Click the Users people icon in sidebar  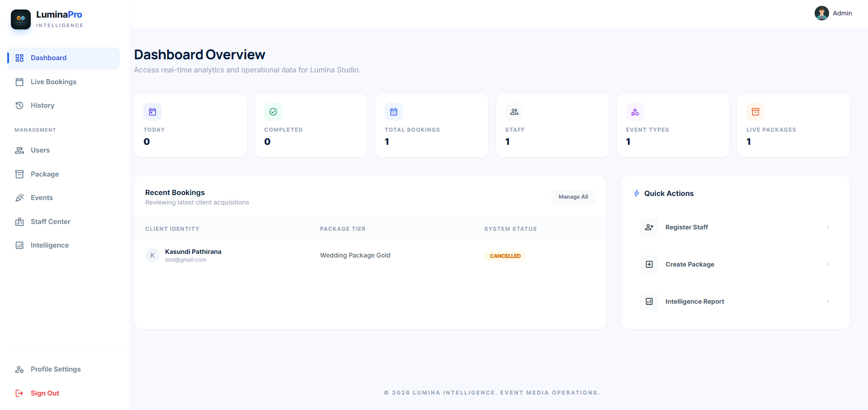pyautogui.click(x=19, y=150)
